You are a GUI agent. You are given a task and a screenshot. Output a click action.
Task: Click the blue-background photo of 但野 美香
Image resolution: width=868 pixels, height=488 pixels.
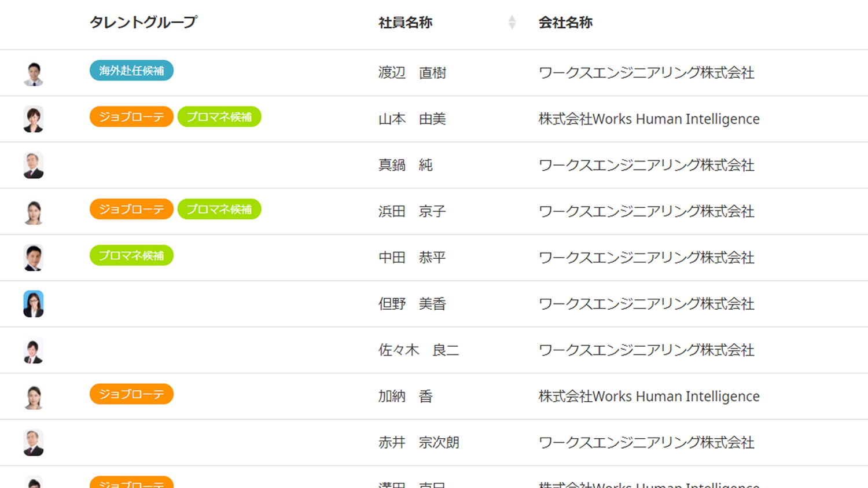point(34,304)
